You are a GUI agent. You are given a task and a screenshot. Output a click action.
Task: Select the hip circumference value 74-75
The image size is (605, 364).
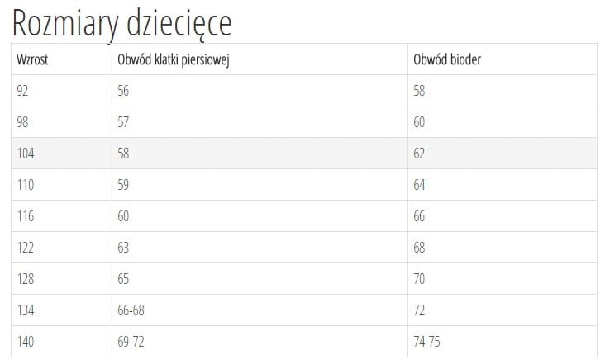[x=426, y=342]
